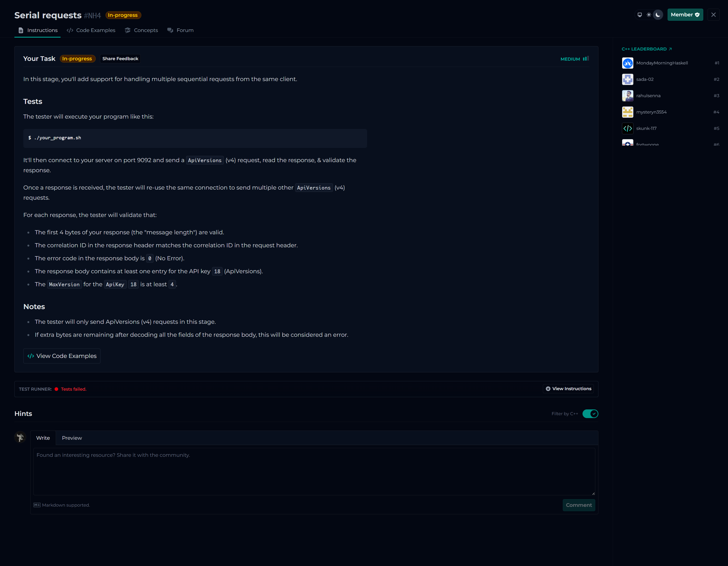Click MondayMorningHaskell's avatar in leaderboard
Image resolution: width=728 pixels, height=566 pixels.
627,63
